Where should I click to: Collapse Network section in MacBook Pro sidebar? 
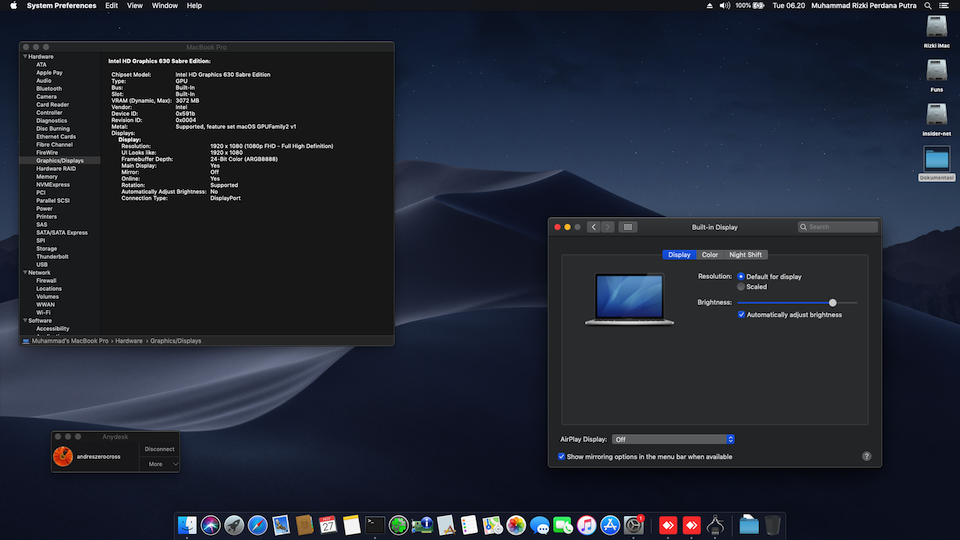point(25,272)
